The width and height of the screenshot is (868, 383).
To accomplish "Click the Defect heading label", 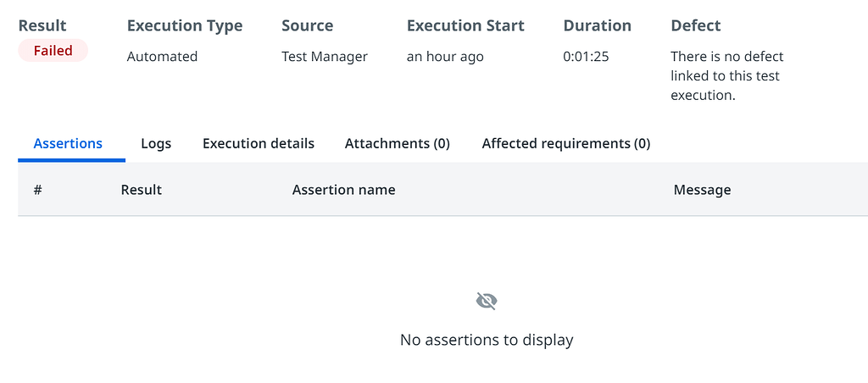I will pos(696,25).
